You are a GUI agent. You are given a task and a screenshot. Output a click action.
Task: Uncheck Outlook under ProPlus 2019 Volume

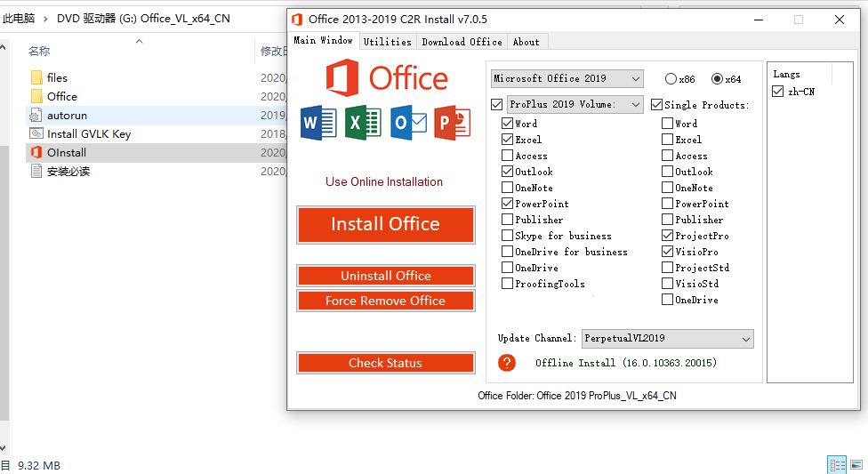point(507,172)
